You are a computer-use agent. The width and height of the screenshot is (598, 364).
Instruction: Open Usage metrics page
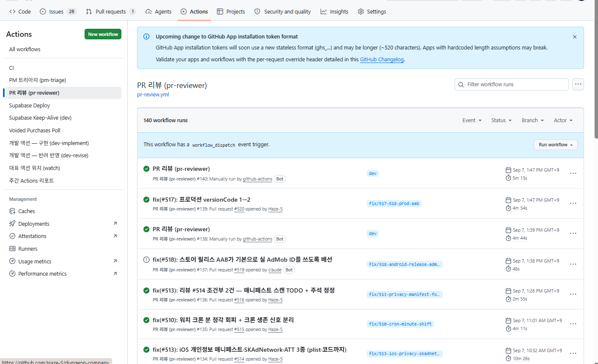[x=63, y=261]
